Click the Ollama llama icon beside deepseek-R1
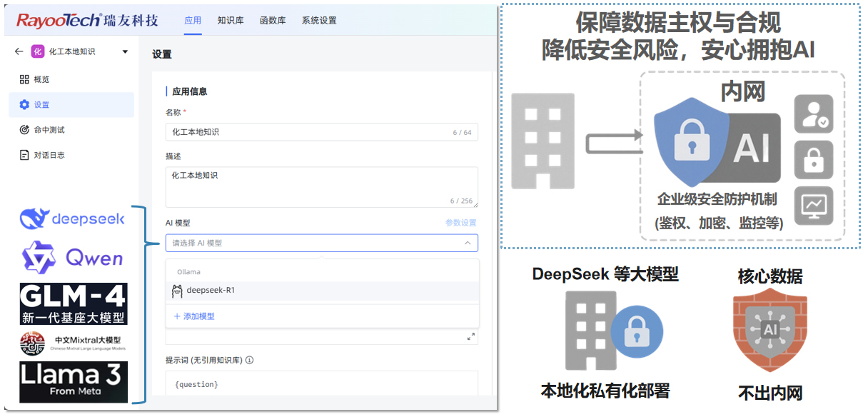Viewport: 868px width, 417px height. pos(177,291)
